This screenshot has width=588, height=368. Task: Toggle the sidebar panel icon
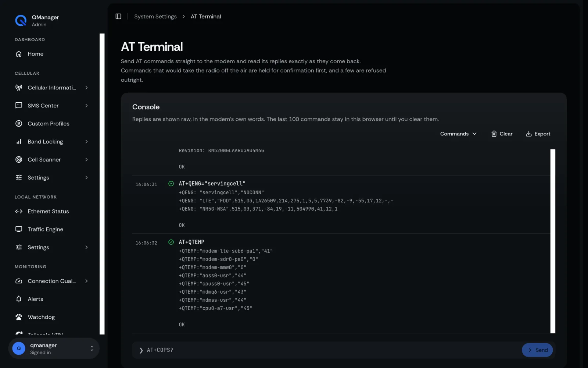(x=118, y=17)
